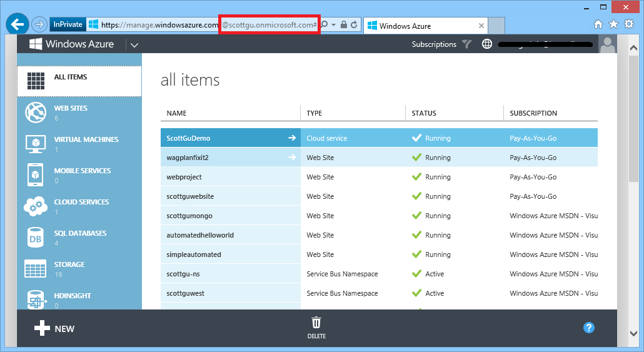Select the webproject row
The image size is (644, 352).
click(x=379, y=176)
